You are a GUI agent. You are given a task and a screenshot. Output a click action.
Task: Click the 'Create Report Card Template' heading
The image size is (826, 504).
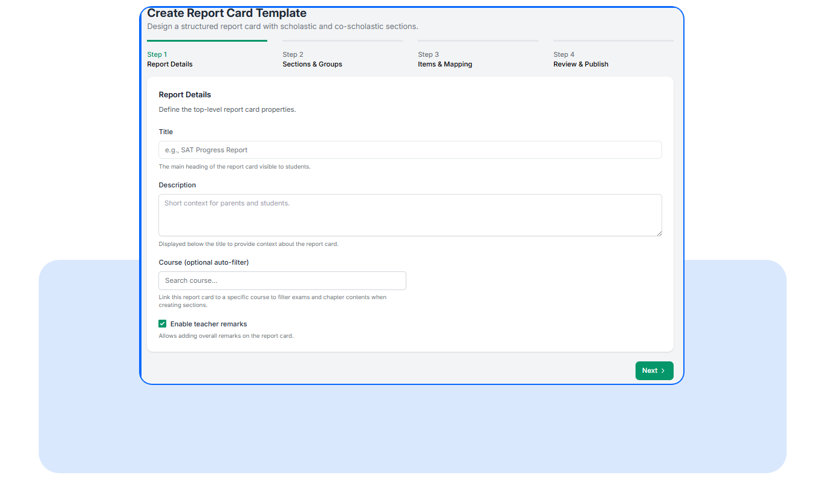coord(227,13)
